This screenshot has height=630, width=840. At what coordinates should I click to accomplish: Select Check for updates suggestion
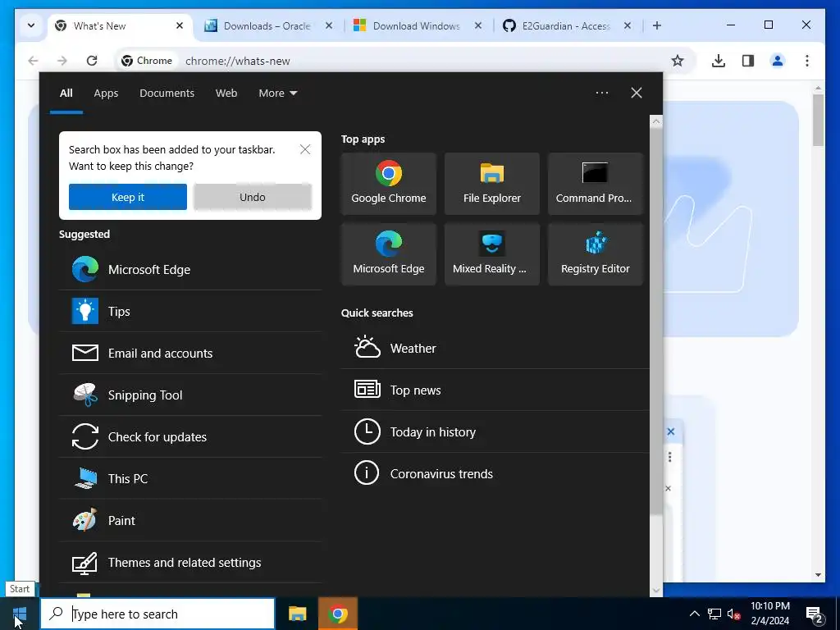coord(190,436)
